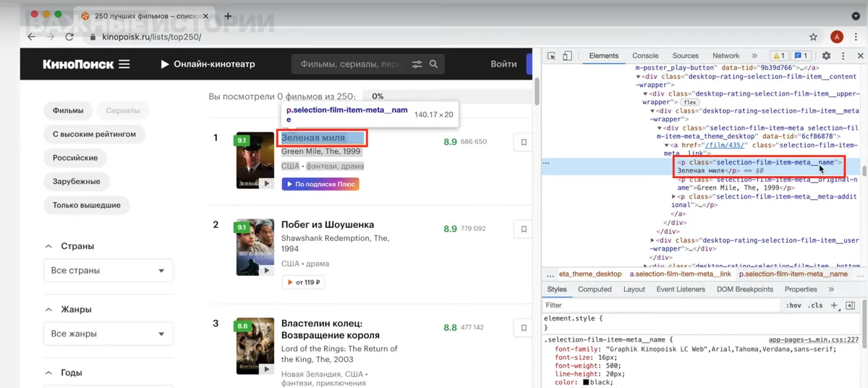Bookmark this page with the star icon

813,37
